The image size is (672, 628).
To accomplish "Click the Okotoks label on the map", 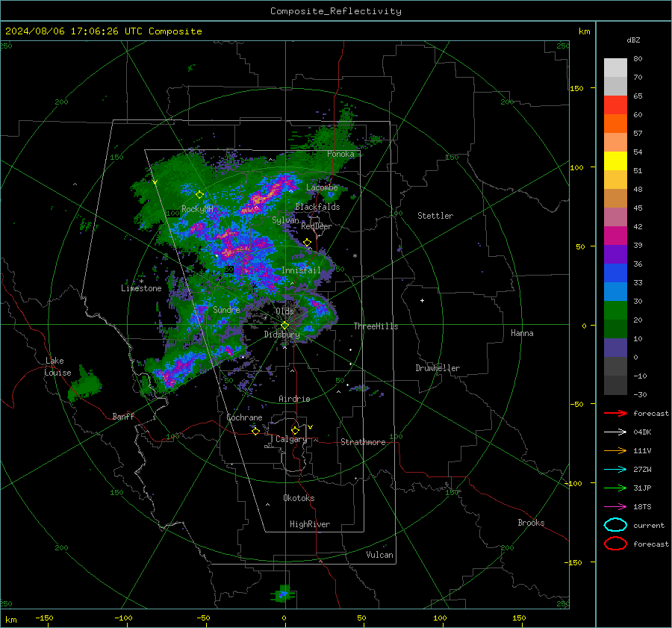I will [299, 498].
